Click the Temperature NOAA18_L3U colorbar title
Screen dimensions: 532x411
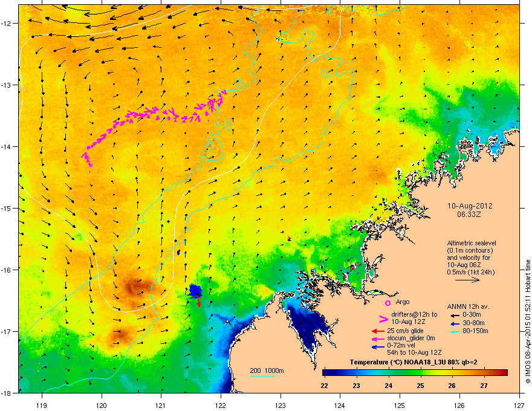[414, 362]
